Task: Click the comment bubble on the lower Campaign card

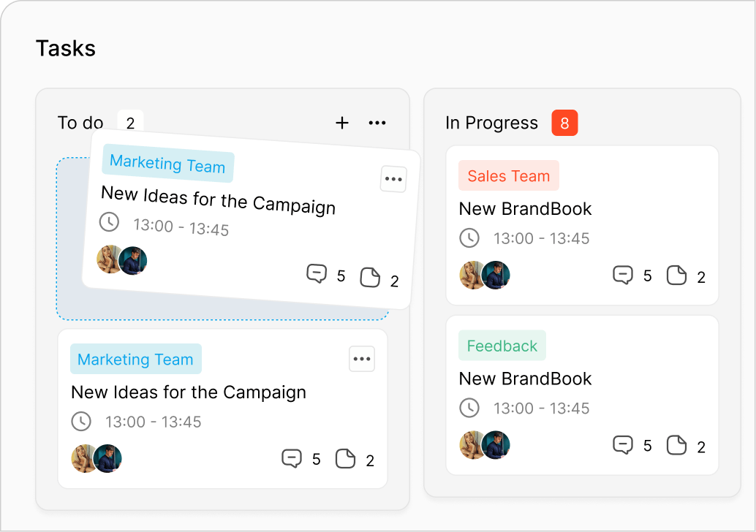Action: click(292, 459)
